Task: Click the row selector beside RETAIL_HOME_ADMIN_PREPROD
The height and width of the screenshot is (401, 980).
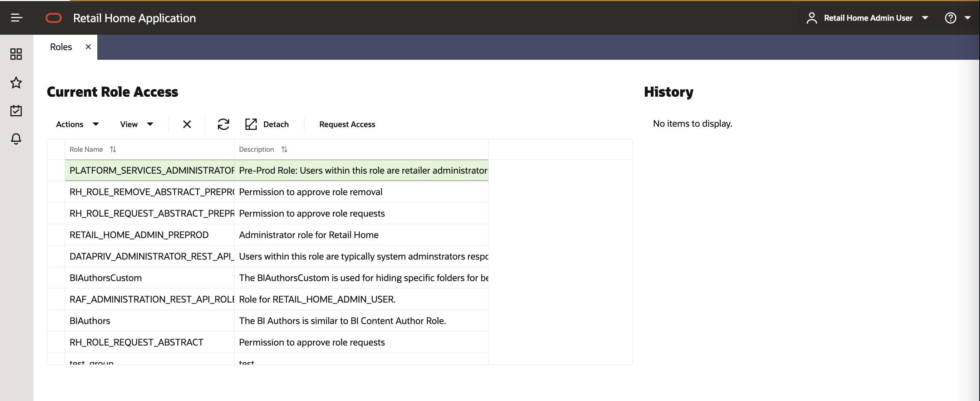Action: click(x=56, y=235)
